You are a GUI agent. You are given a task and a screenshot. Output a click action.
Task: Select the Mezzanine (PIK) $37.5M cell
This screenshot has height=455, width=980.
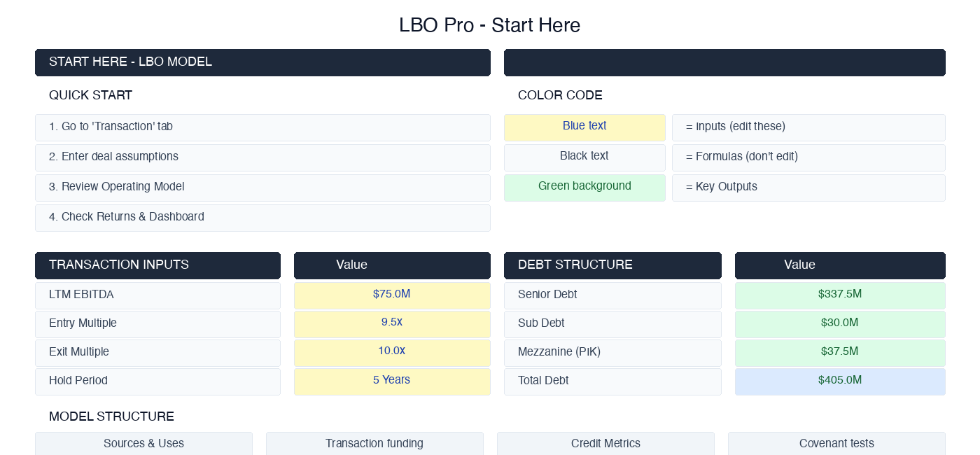point(840,353)
